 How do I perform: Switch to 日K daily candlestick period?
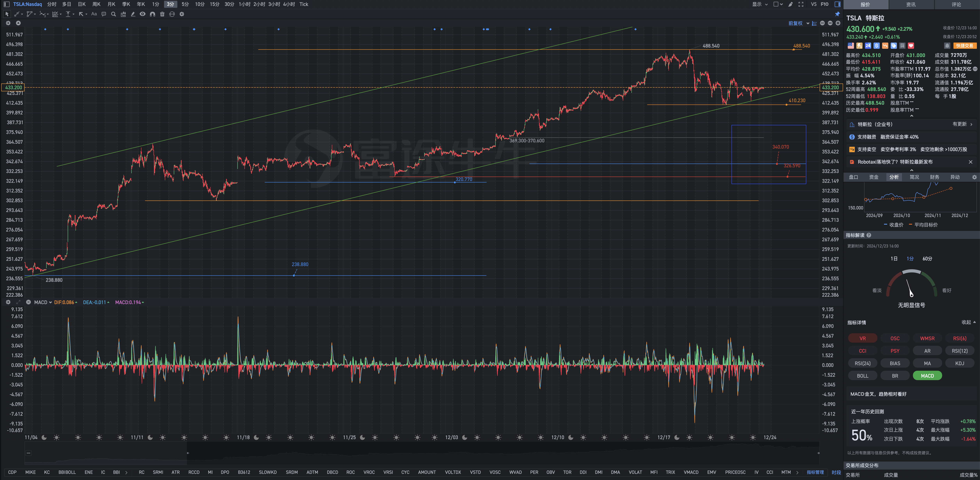click(82, 4)
